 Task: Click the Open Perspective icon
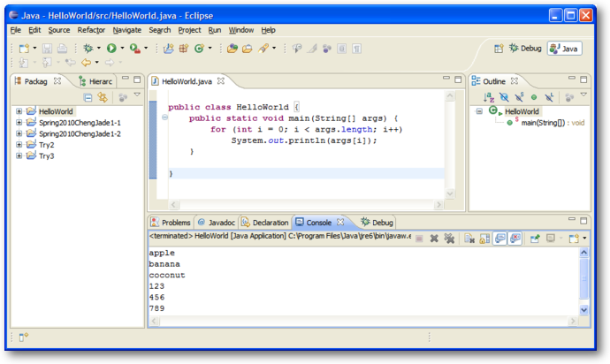(499, 49)
